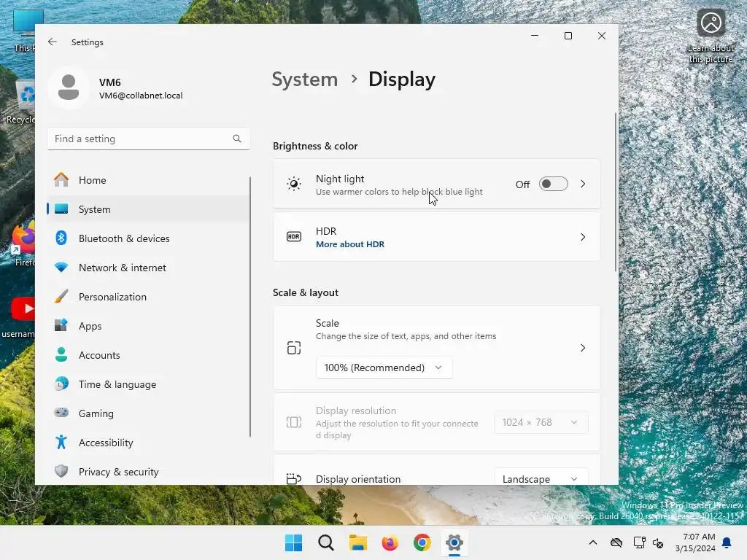Click the Bluetooth icon in sidebar
This screenshot has width=747, height=560.
point(61,238)
